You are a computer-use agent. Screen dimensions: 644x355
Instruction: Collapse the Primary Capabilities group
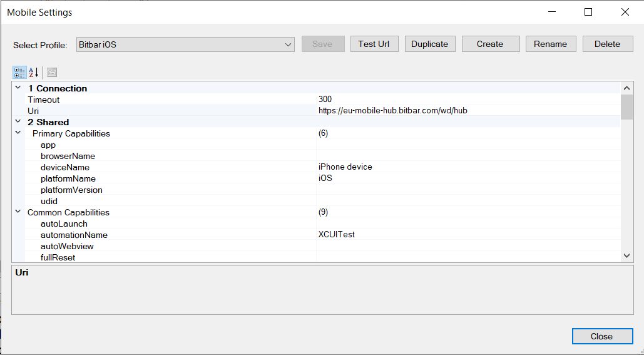[x=18, y=133]
